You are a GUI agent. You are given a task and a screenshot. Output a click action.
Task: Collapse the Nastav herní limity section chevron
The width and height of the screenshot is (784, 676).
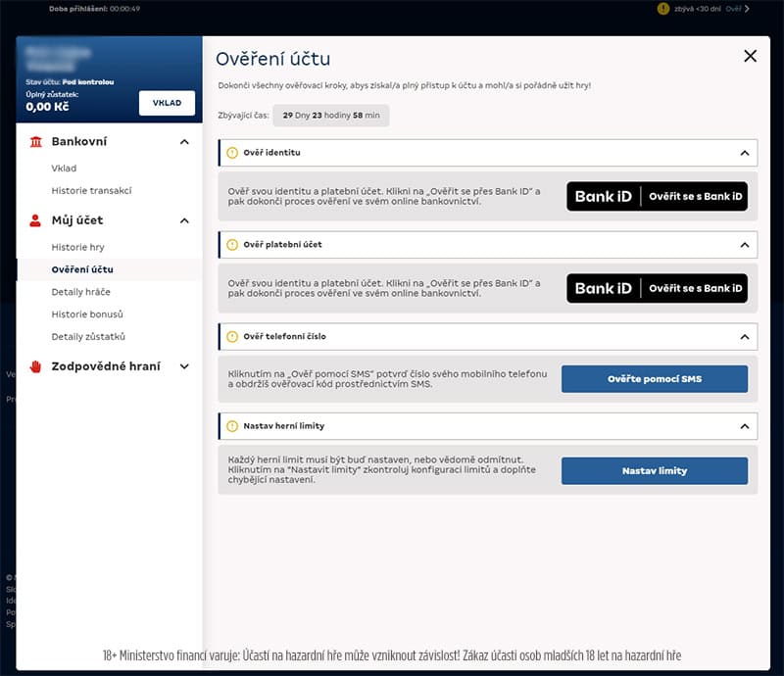(745, 426)
